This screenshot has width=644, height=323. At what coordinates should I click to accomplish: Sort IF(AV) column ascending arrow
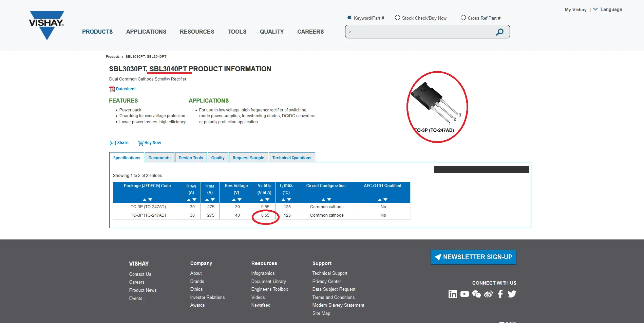tap(189, 200)
